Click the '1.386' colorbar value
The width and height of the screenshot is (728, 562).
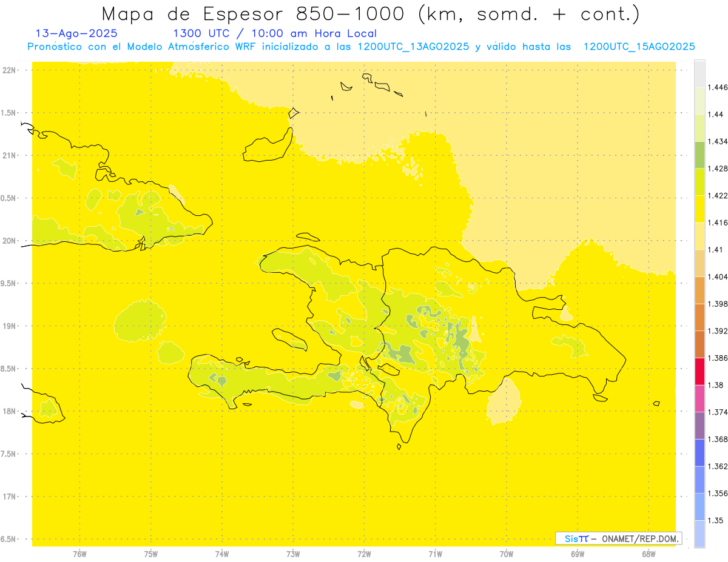pos(718,358)
